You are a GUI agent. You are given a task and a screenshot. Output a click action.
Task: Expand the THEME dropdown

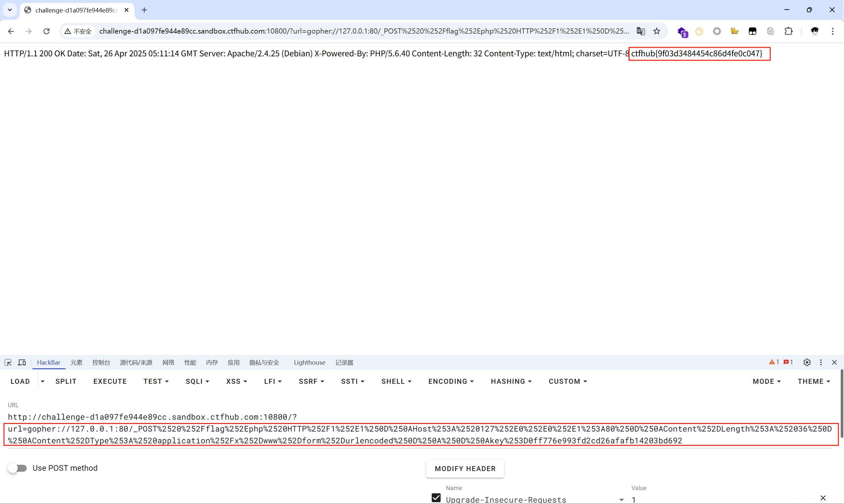[x=814, y=381]
